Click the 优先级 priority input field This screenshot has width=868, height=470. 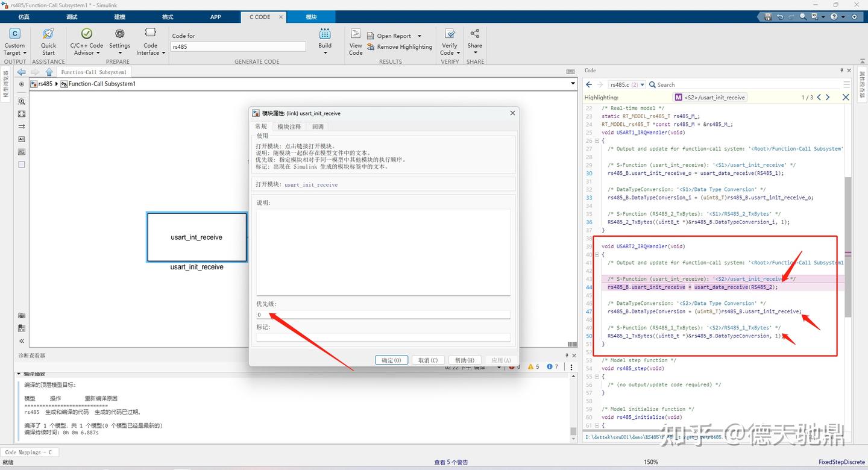pos(383,315)
